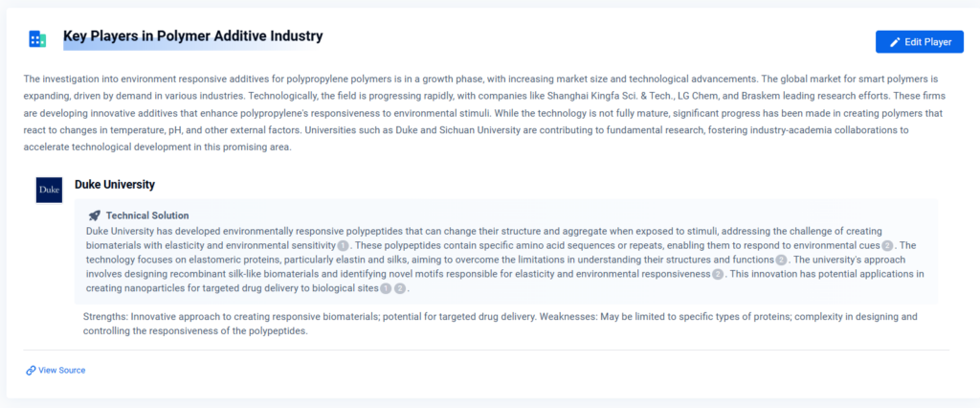Open the View Source link

(x=61, y=370)
